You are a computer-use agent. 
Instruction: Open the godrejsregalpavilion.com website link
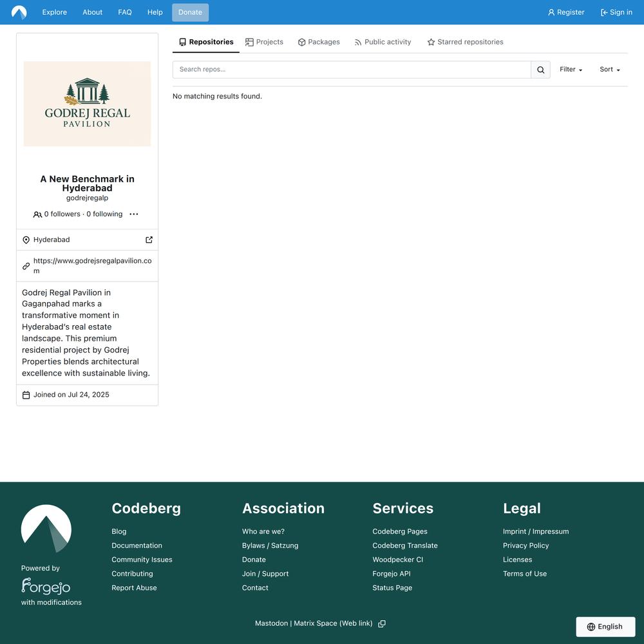pos(92,266)
